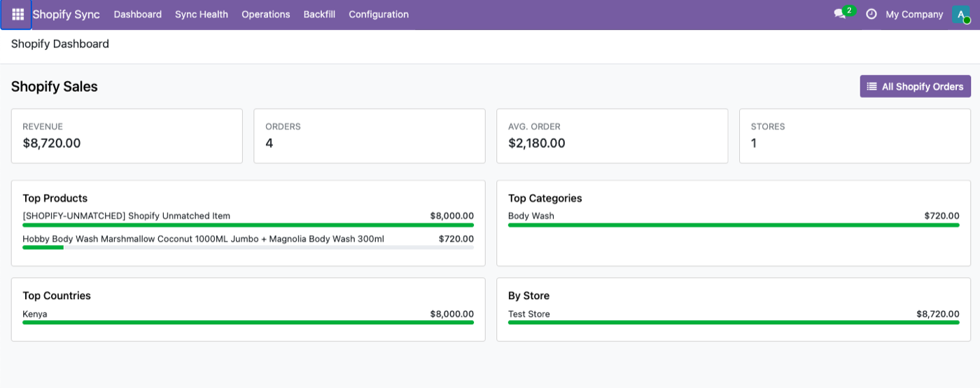
Task: Click the Hobby Body Wash progress bar
Action: click(x=248, y=247)
